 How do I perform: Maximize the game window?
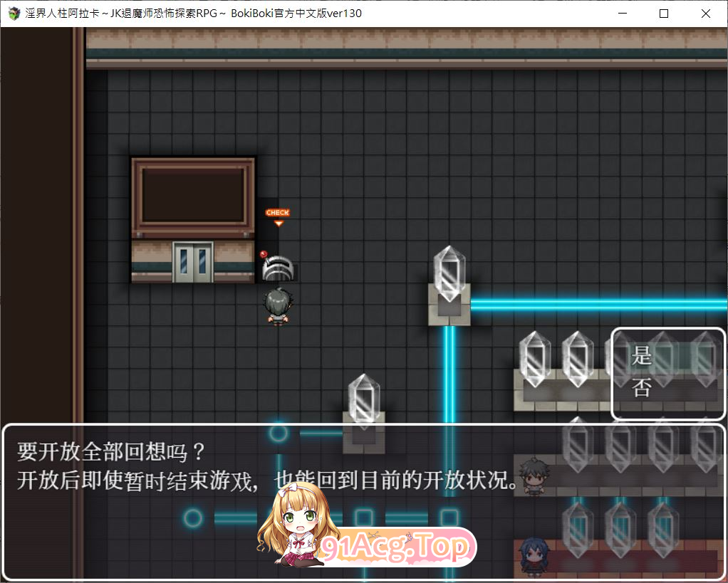pyautogui.click(x=664, y=14)
